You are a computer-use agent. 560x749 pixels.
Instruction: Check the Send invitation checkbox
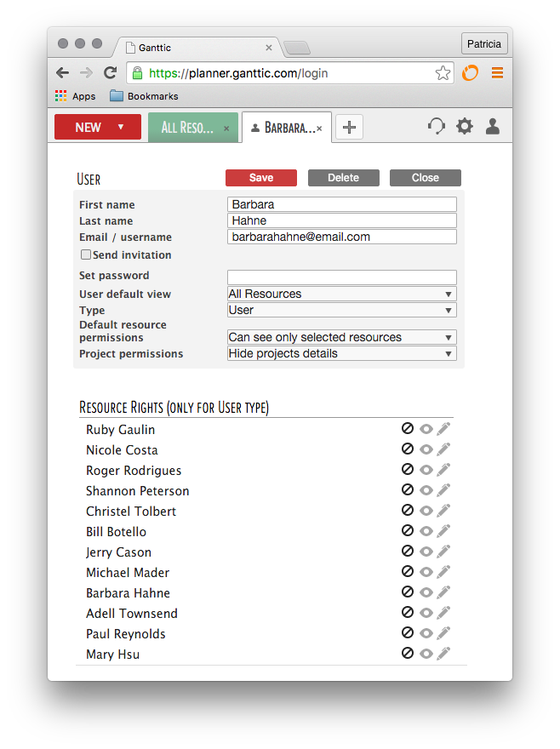pyautogui.click(x=85, y=254)
